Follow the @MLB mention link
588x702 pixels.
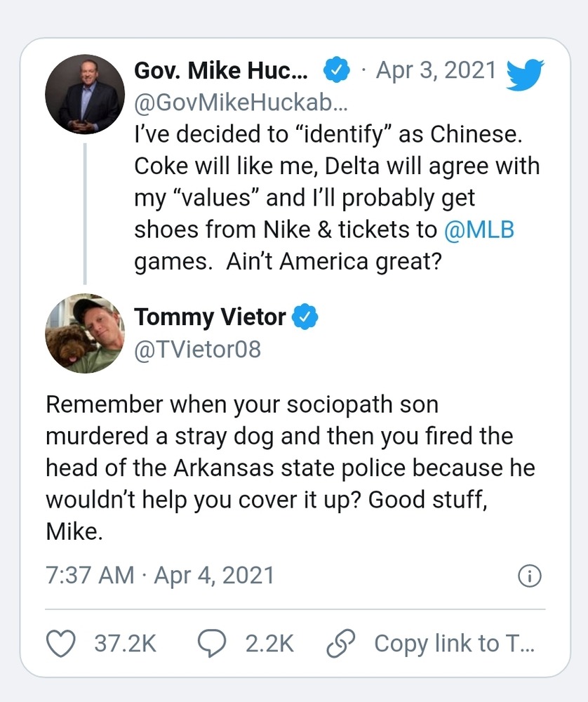pos(479,230)
